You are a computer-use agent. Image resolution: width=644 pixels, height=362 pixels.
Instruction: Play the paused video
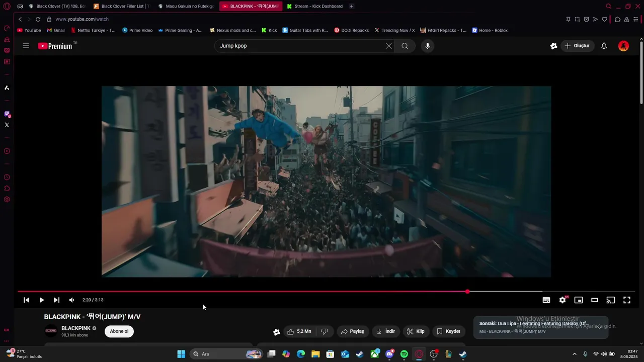pyautogui.click(x=42, y=300)
